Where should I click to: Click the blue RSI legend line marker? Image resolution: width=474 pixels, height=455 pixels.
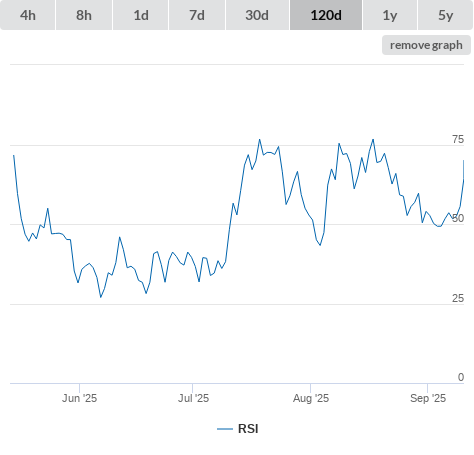pyautogui.click(x=225, y=429)
